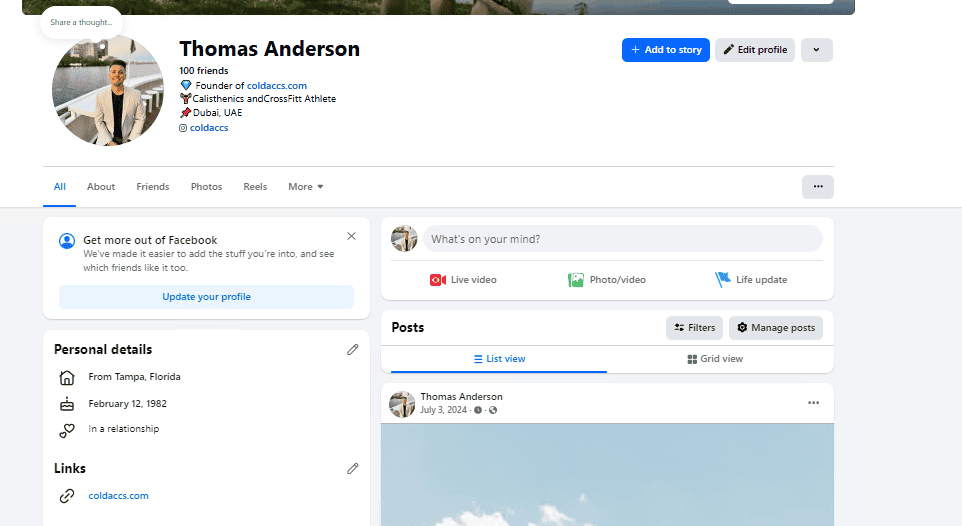Open post Filters
Viewport: 962px width, 526px height.
pyautogui.click(x=695, y=328)
